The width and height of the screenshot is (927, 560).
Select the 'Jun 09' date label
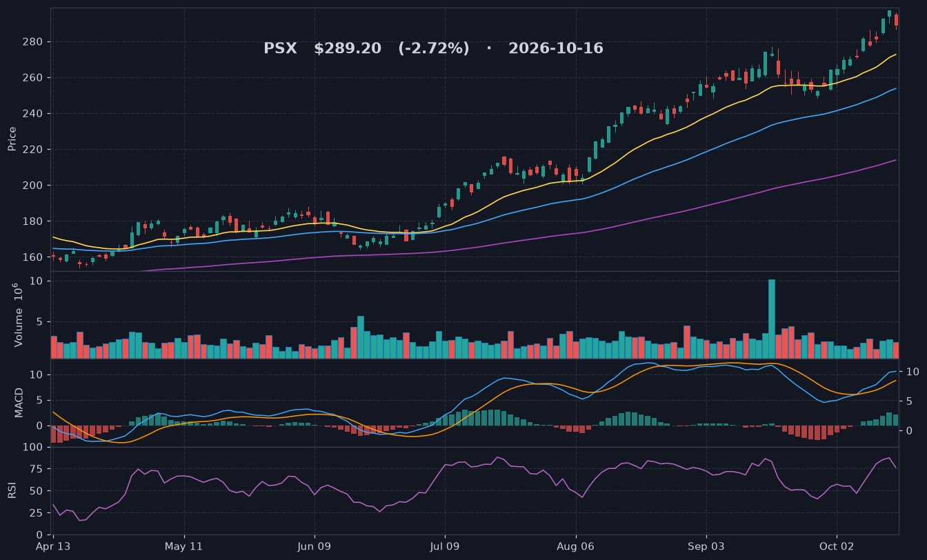point(315,546)
